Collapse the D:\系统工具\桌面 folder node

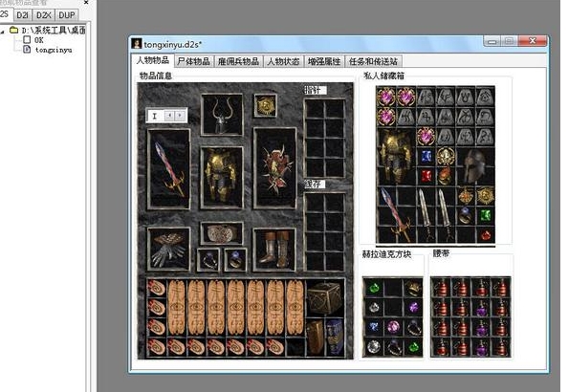click(x=3, y=32)
